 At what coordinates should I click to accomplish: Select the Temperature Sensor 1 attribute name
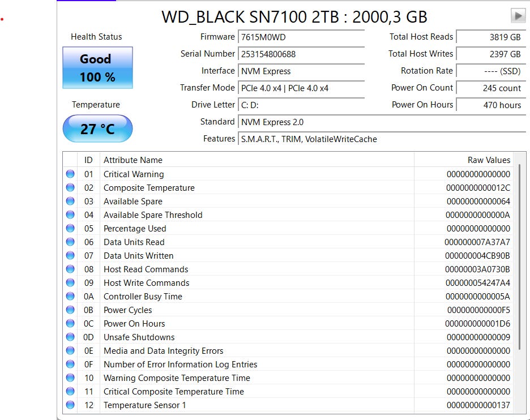pyautogui.click(x=144, y=405)
